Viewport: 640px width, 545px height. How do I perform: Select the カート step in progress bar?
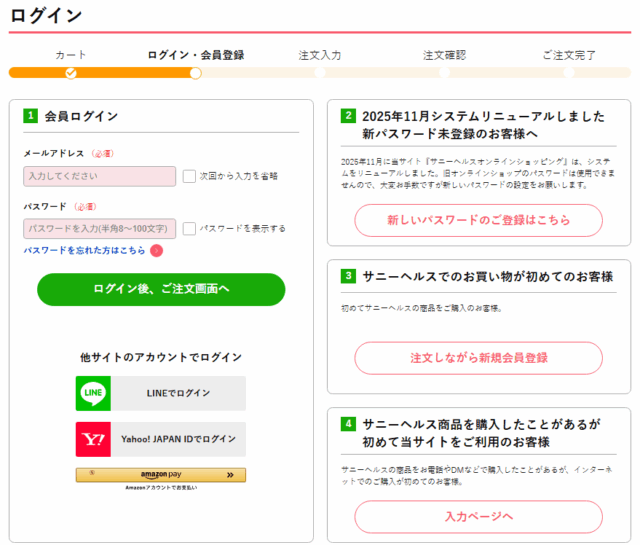coord(70,55)
